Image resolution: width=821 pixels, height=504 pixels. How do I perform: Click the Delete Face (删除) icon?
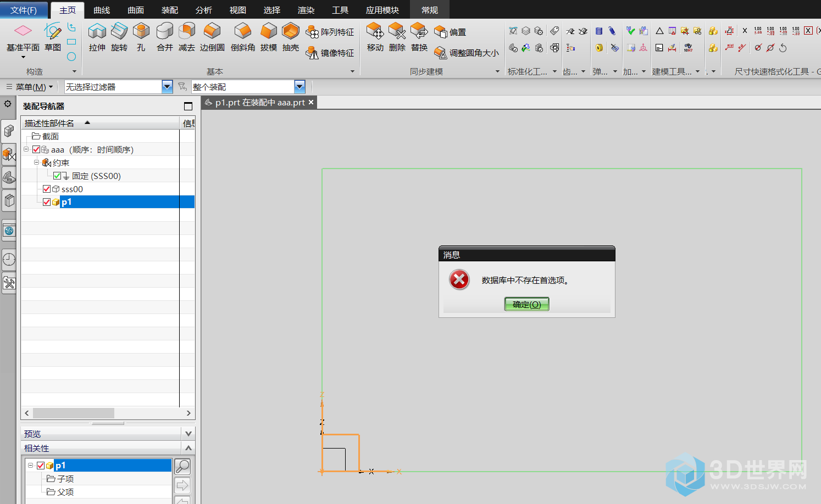point(397,31)
